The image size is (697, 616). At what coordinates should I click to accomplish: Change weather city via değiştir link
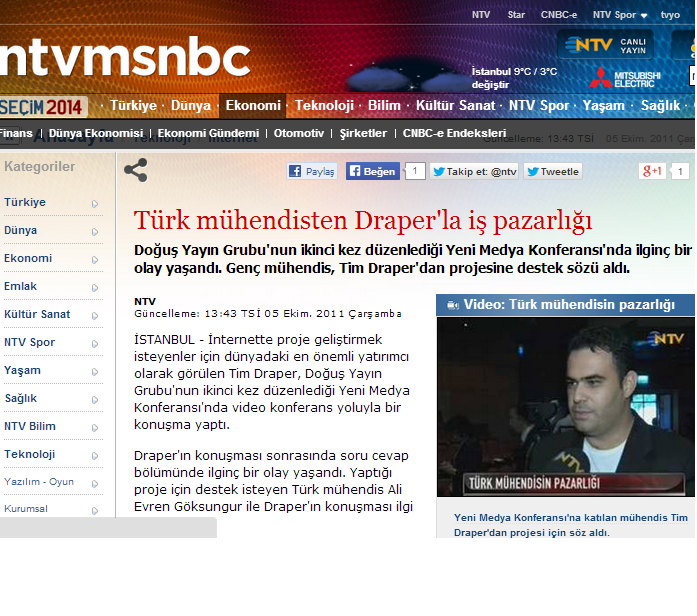tap(490, 84)
